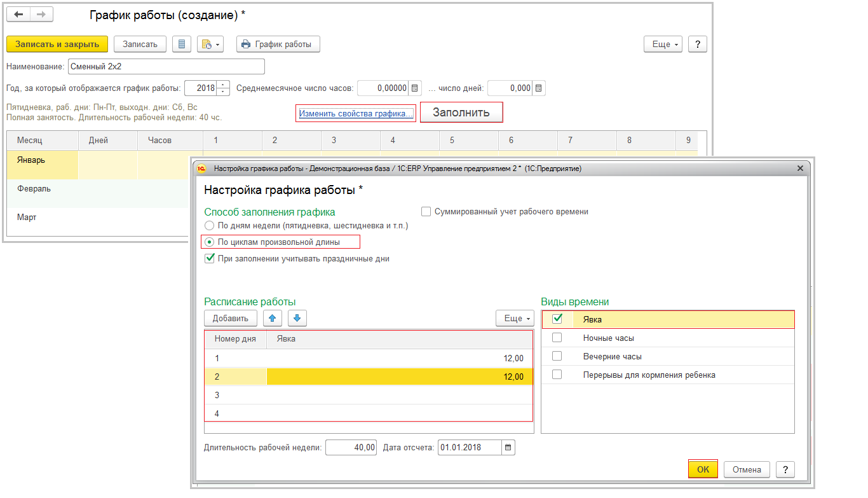Open the Изменить свойства графика link
Screen dimensions: 868x498
point(356,113)
